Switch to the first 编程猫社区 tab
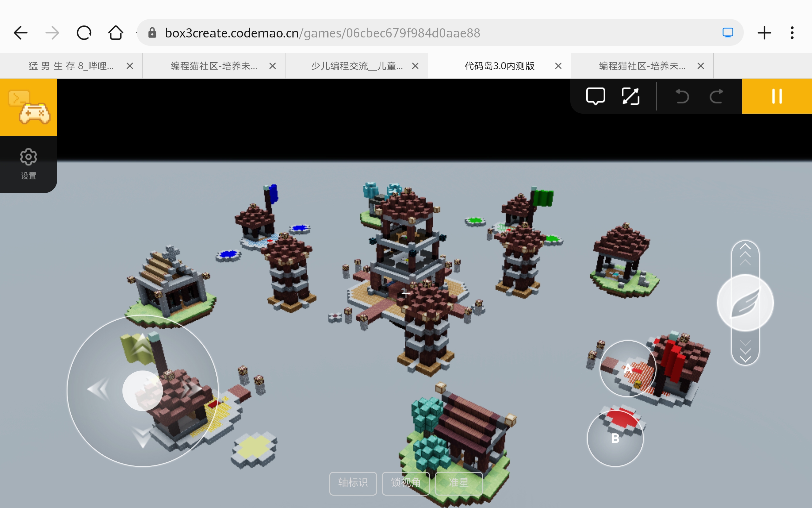 click(x=214, y=66)
